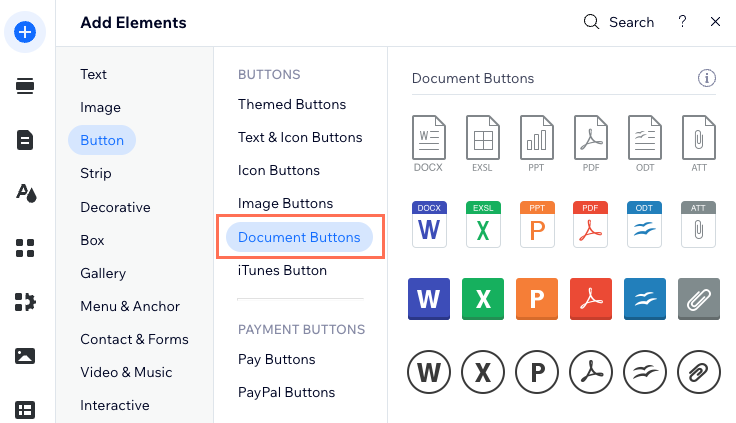The width and height of the screenshot is (736, 423).
Task: Add colored PPT tab PowerPoint button
Action: click(x=537, y=224)
